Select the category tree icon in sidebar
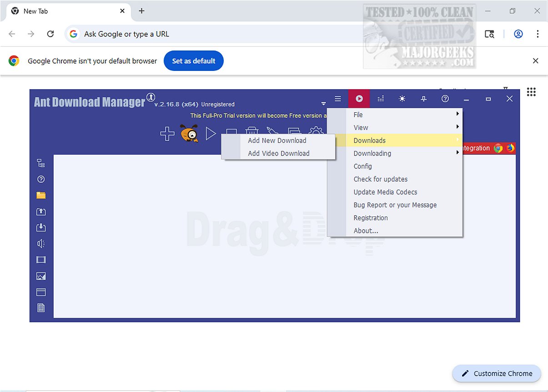 tap(41, 163)
